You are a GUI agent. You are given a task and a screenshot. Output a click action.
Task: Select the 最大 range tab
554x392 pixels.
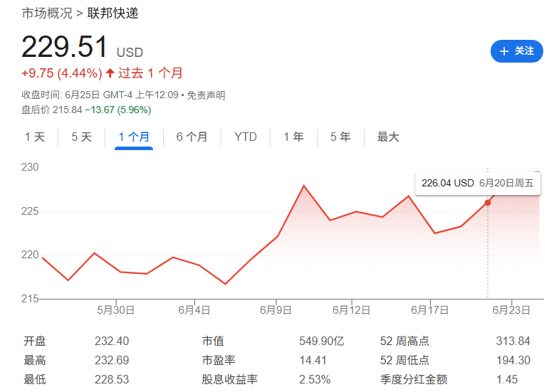388,137
